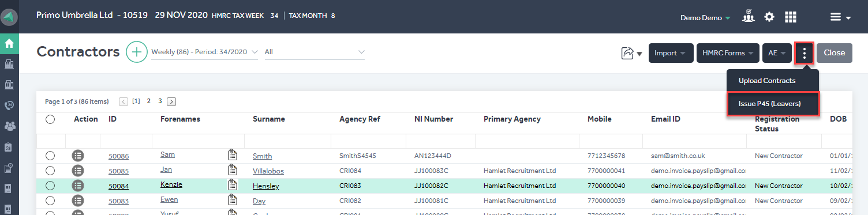Click the people group sidebar icon
The width and height of the screenshot is (868, 215).
(x=9, y=126)
